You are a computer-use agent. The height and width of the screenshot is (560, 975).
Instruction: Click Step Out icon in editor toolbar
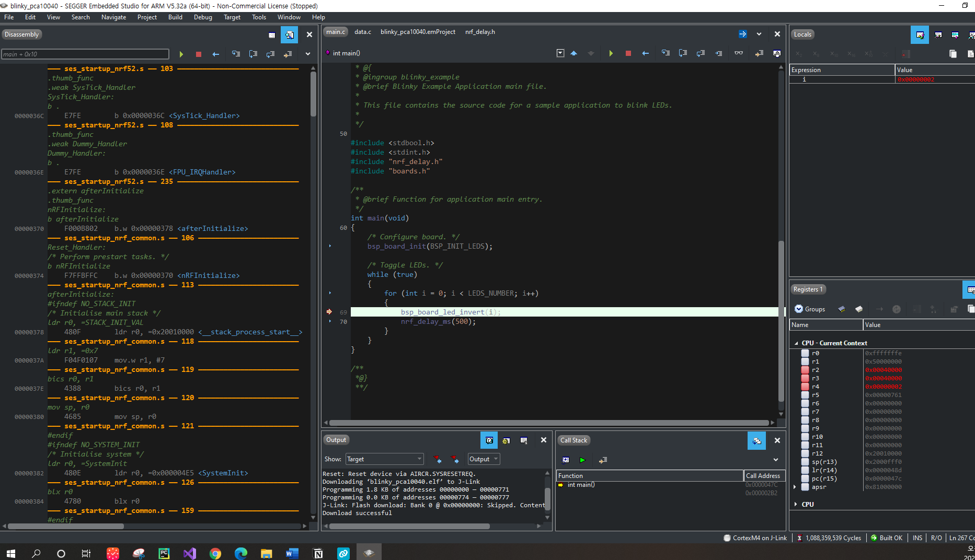coord(701,53)
